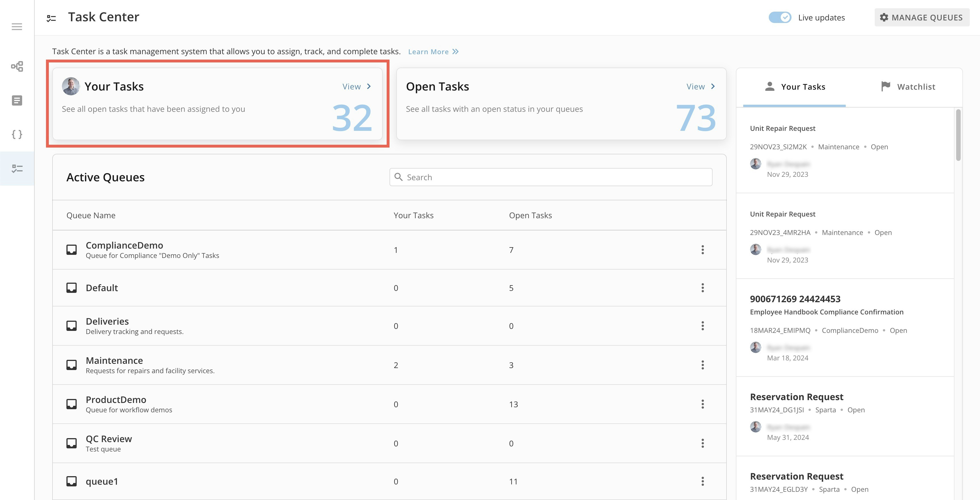Open the hamburger menu in sidebar
The width and height of the screenshot is (980, 500).
(17, 27)
